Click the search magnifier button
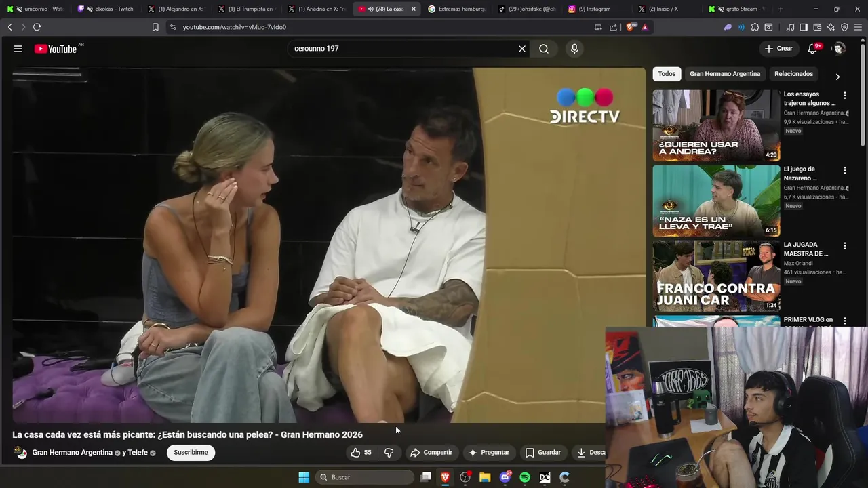 pyautogui.click(x=544, y=49)
